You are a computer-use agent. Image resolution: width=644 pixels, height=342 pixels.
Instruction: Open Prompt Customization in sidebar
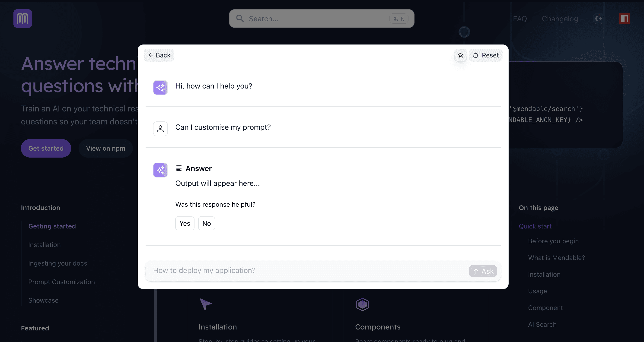61,282
